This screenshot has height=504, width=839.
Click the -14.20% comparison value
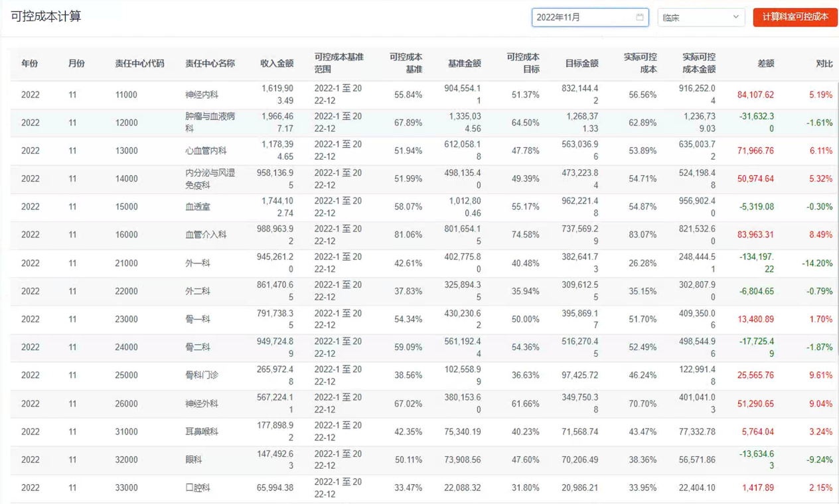coord(817,263)
